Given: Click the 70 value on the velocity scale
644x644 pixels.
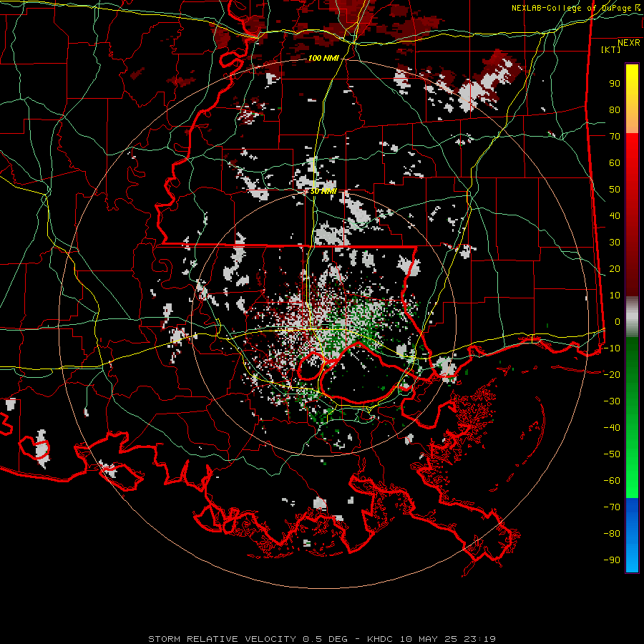Looking at the screenshot, I should click(615, 137).
